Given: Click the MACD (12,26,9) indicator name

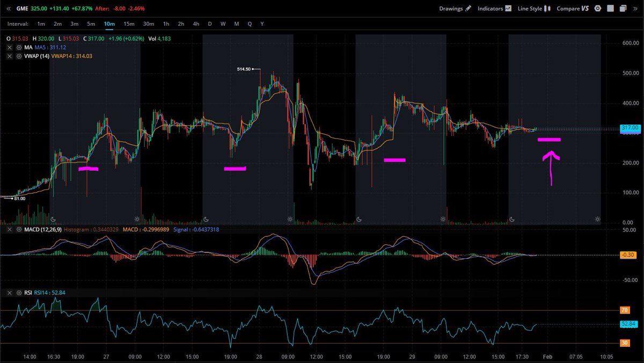Looking at the screenshot, I should [x=42, y=229].
